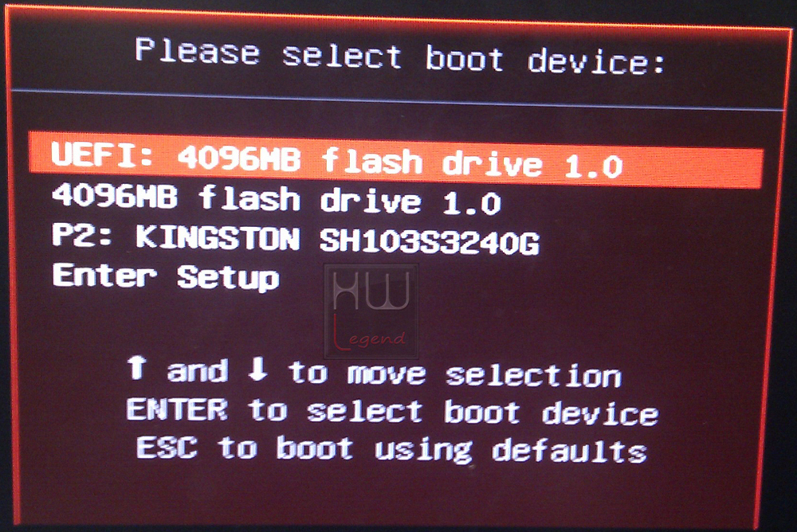The image size is (797, 532).
Task: Click the up arrow symbol in the hints
Action: [137, 367]
